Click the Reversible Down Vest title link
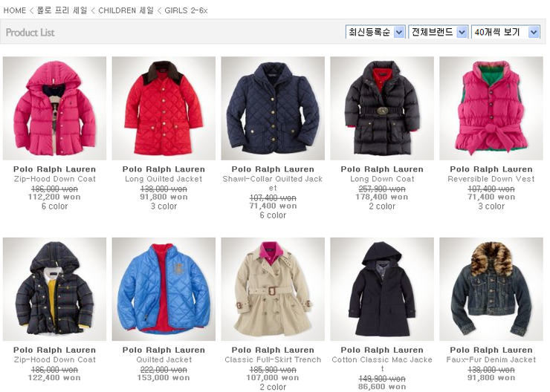The image size is (550, 392). point(491,179)
